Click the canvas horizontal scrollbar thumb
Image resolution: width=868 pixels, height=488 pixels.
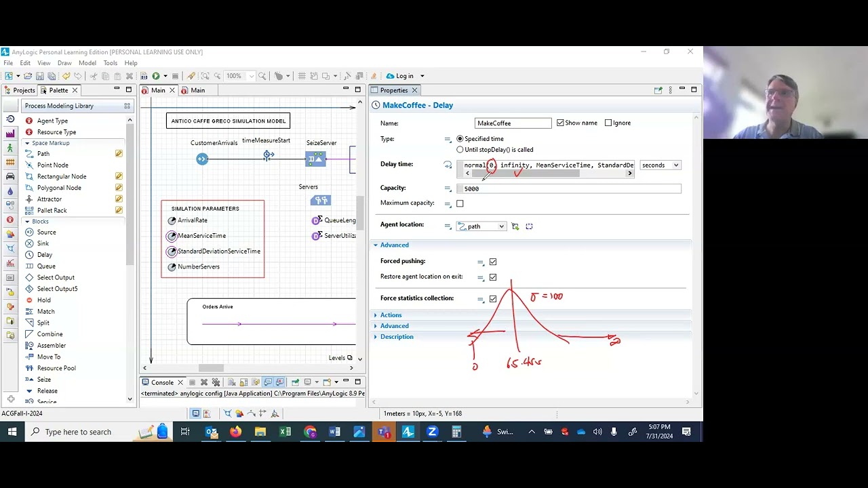(x=211, y=368)
